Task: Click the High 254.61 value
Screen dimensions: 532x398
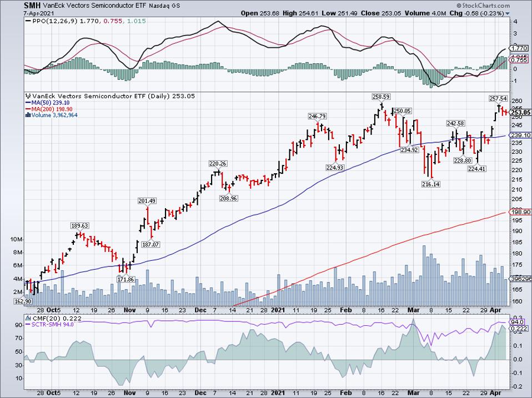Action: coord(300,13)
